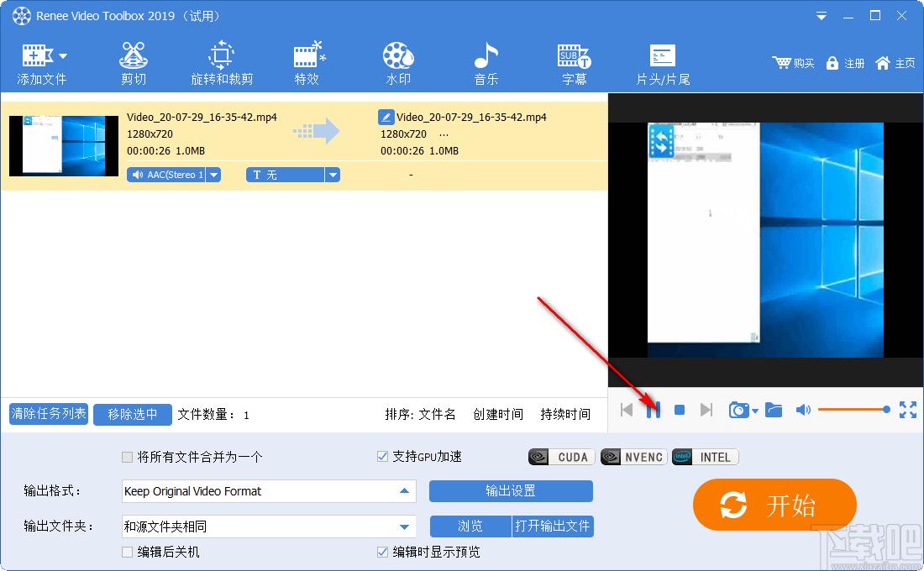Skip to next frame in preview player
Image resolution: width=924 pixels, height=571 pixels.
pyautogui.click(x=706, y=410)
